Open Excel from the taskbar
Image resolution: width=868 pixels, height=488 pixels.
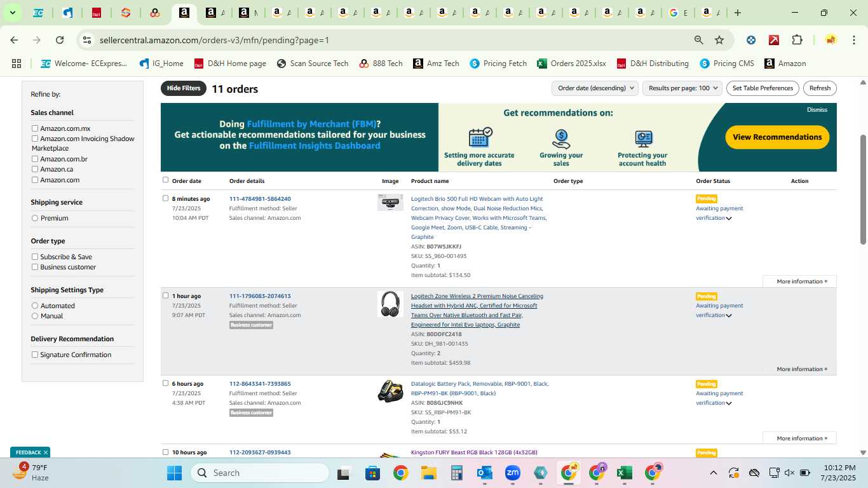tap(624, 473)
